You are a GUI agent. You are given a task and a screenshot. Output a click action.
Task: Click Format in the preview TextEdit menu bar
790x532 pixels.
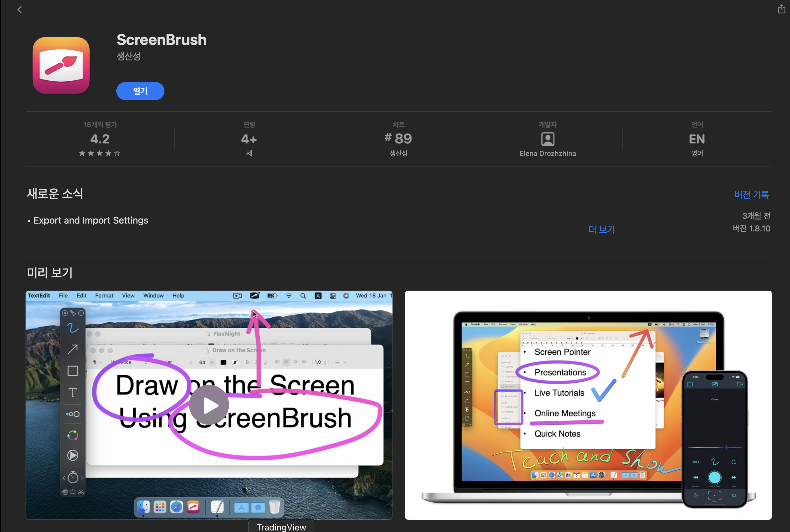pos(104,296)
